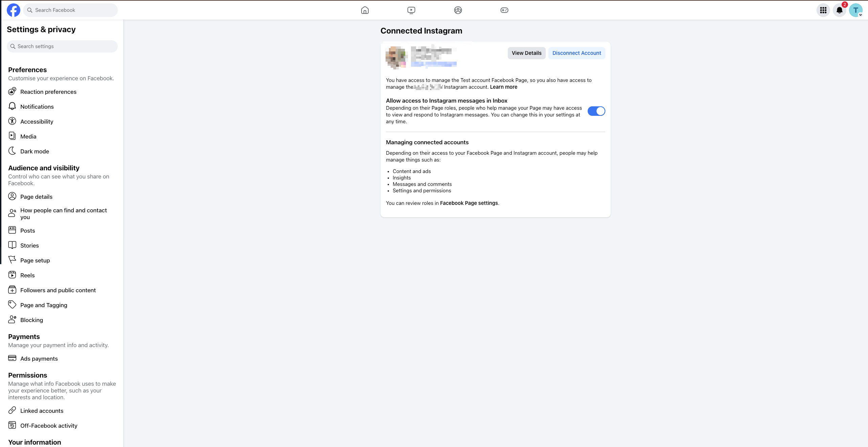Click the Blocking sidebar icon
This screenshot has width=868, height=447.
(x=12, y=320)
